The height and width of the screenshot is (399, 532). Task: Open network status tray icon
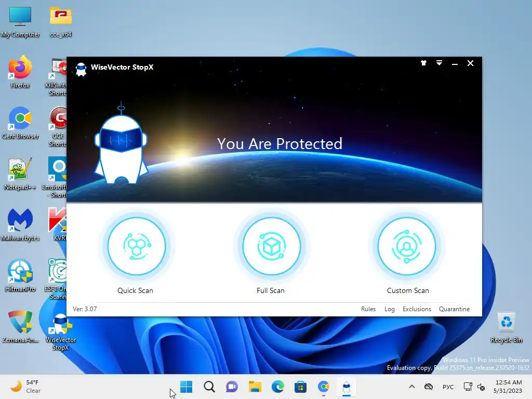point(468,387)
